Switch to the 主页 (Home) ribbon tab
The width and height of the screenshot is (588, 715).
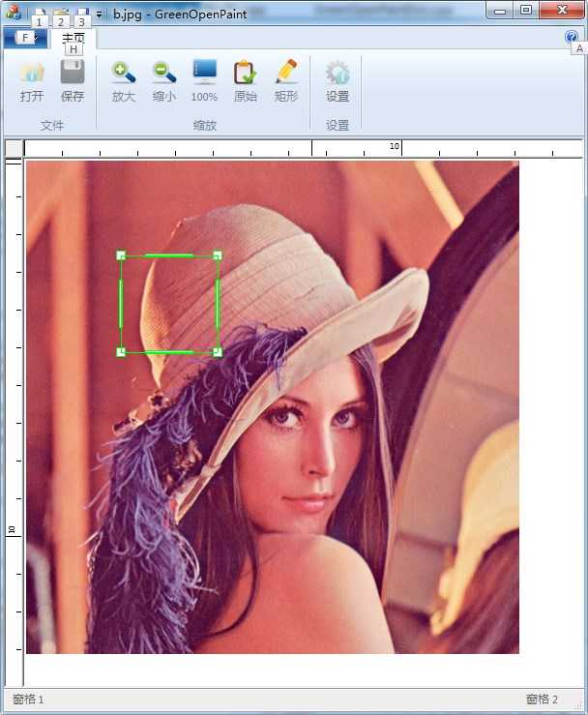pos(73,39)
